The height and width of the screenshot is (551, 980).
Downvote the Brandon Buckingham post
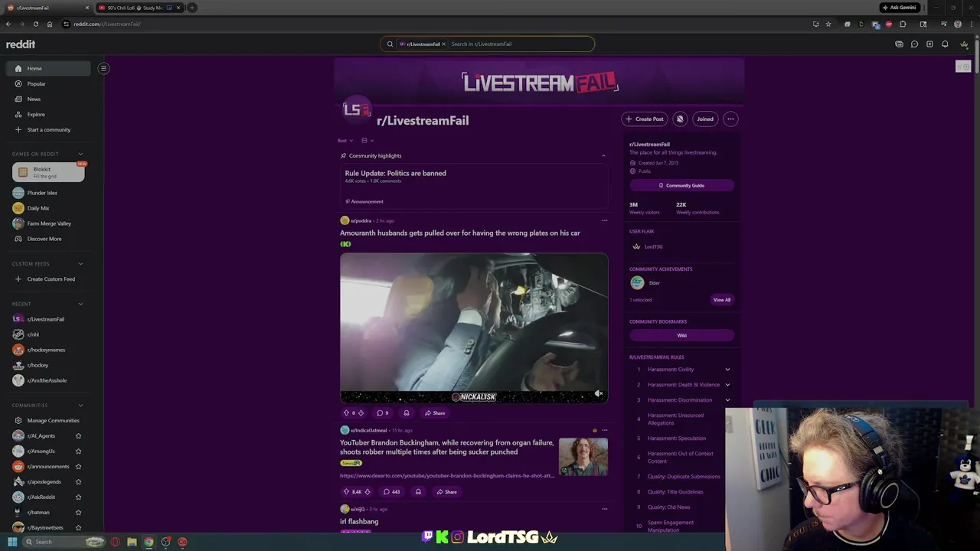367,492
